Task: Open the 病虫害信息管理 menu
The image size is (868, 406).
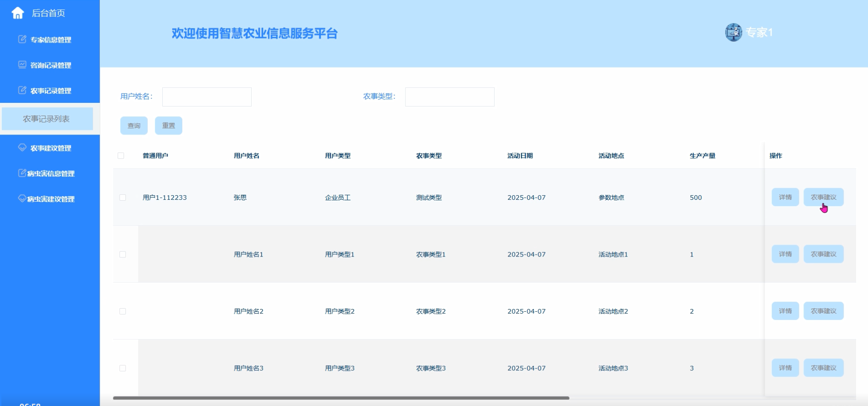Action: point(50,173)
